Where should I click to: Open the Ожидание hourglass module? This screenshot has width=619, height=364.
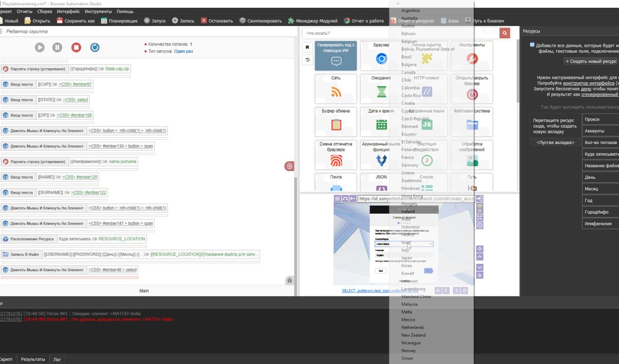coord(381,88)
